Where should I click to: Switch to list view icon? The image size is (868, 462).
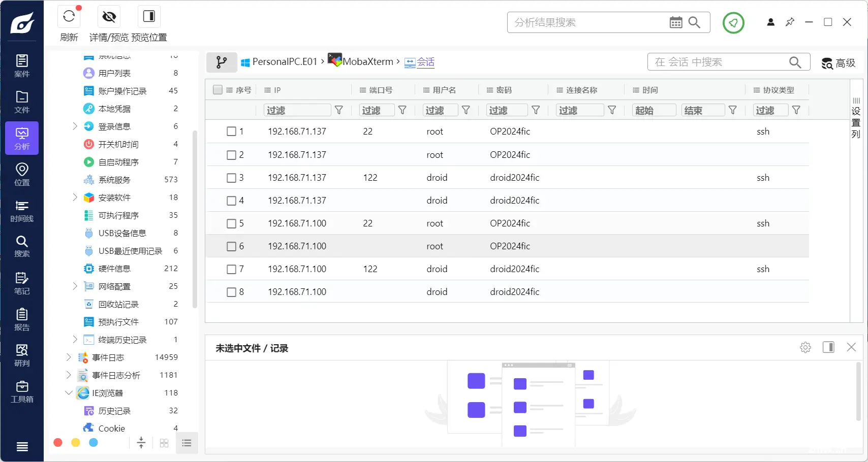tap(187, 443)
